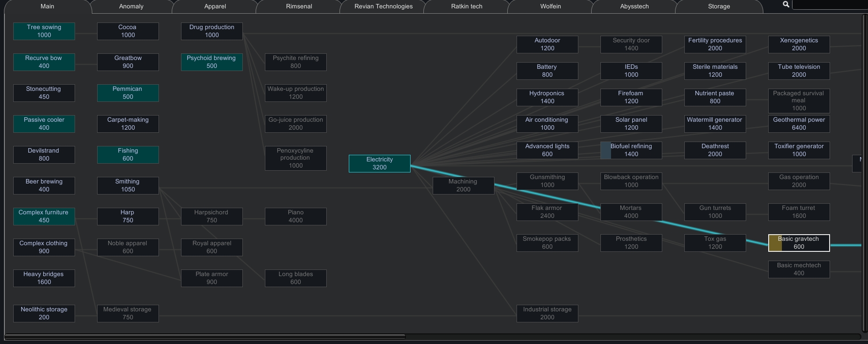Switch to the Apparel tab
This screenshot has width=868, height=344.
click(x=215, y=7)
